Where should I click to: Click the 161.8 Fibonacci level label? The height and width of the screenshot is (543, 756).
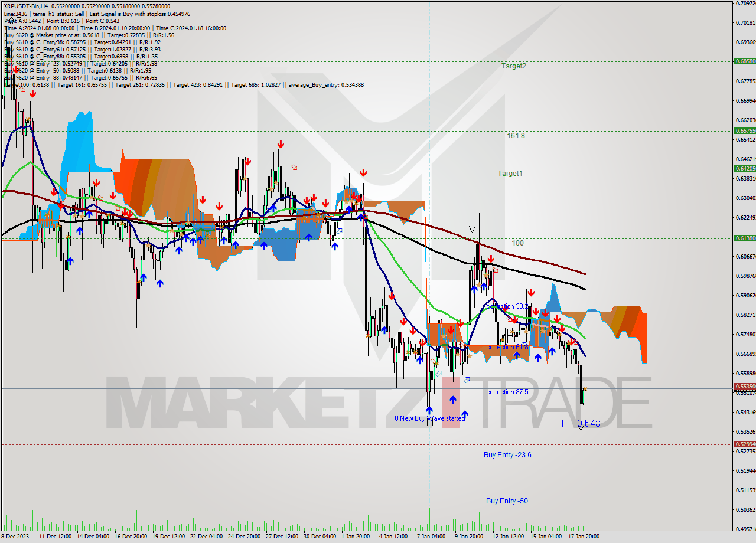point(516,136)
